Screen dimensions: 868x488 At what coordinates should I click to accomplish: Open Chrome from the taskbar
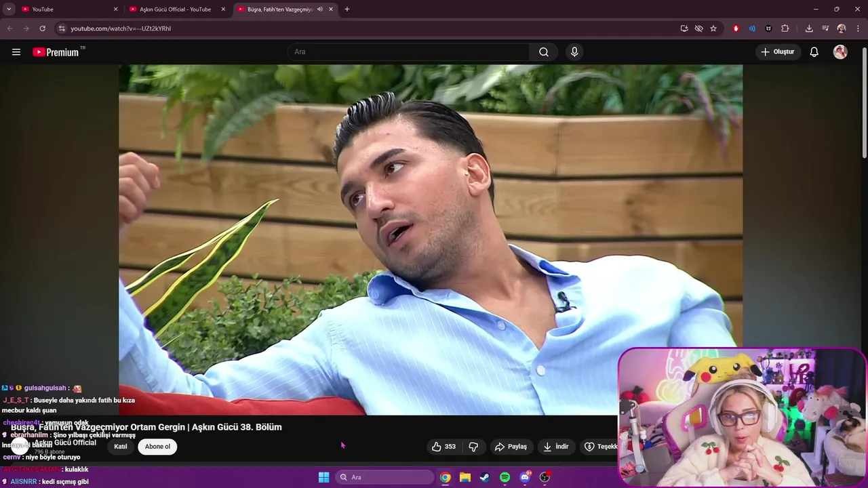pyautogui.click(x=445, y=477)
